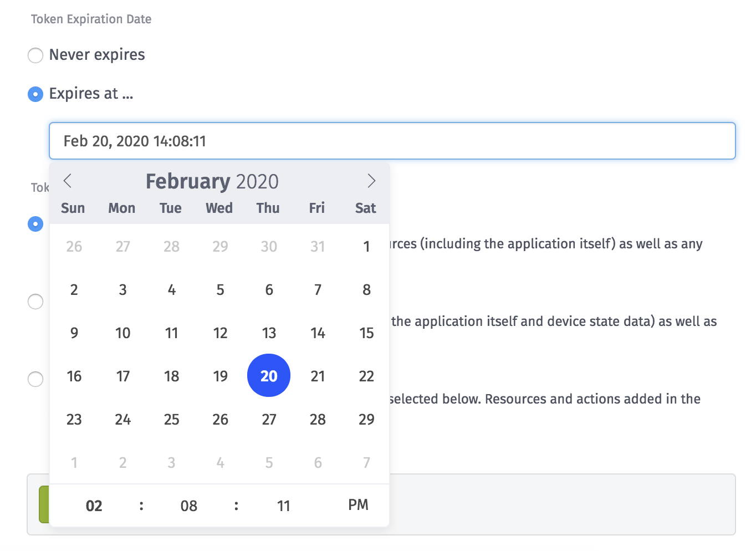
Task: Select the second token permission radio
Action: (35, 302)
